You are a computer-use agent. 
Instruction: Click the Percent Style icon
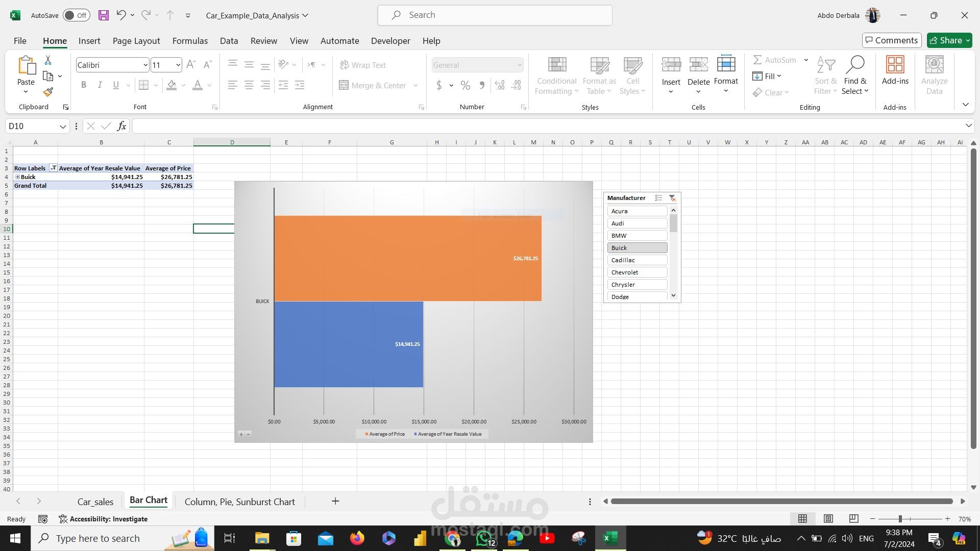pos(465,85)
